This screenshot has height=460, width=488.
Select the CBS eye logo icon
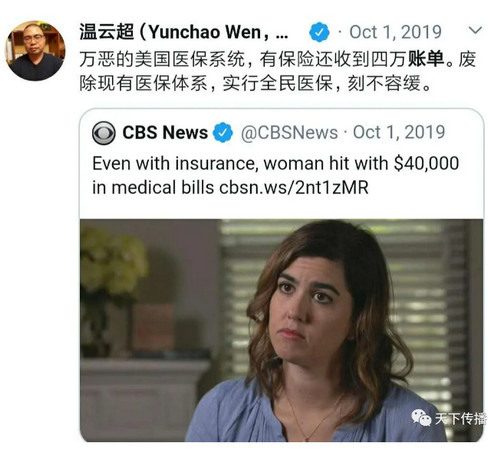[104, 133]
